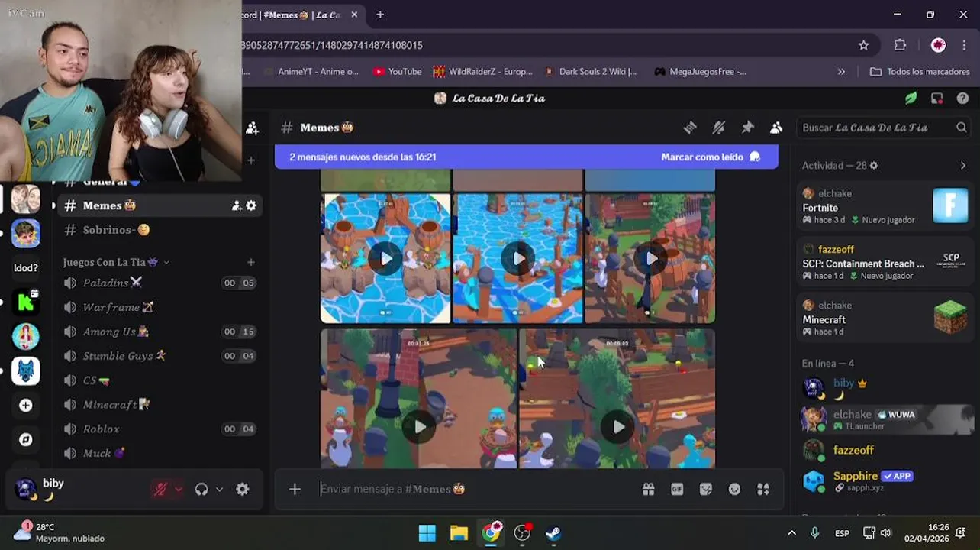The height and width of the screenshot is (550, 980).
Task: Open Memes channel settings gear
Action: [251, 205]
